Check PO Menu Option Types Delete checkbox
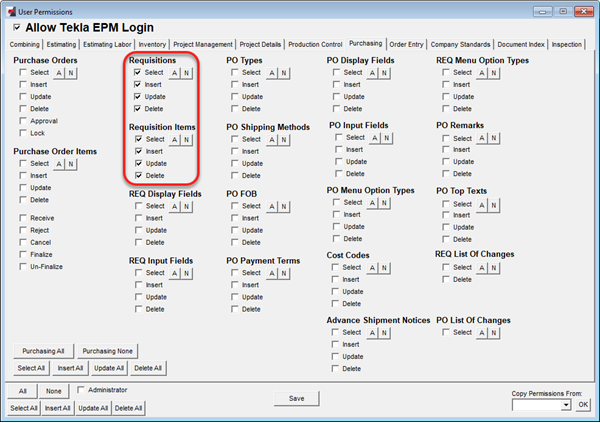This screenshot has width=600, height=423. click(x=336, y=238)
